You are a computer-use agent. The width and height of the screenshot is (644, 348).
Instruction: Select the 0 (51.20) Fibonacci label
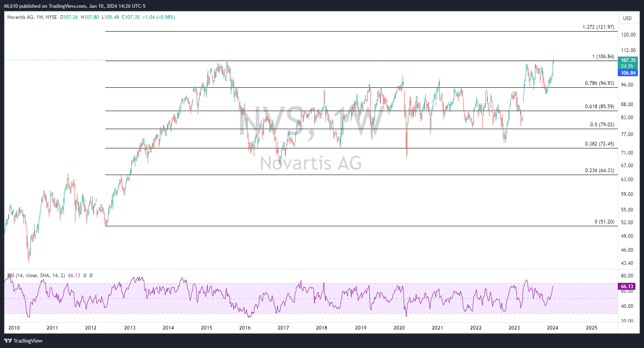pos(605,222)
